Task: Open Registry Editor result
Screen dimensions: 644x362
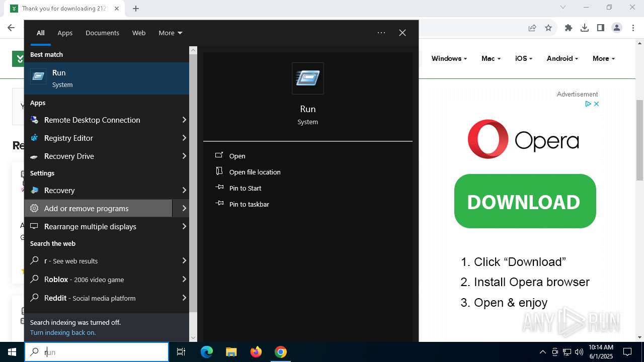Action: (x=102, y=138)
